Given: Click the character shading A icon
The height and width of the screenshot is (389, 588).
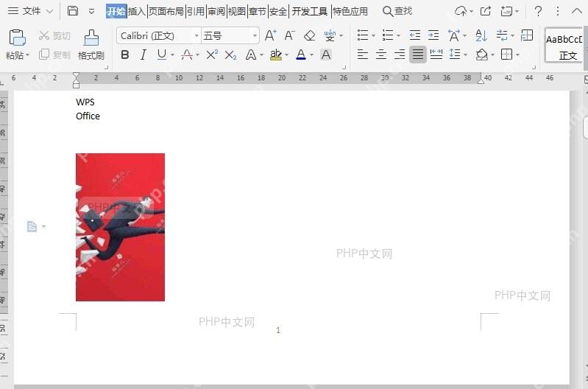Looking at the screenshot, I should pyautogui.click(x=326, y=55).
